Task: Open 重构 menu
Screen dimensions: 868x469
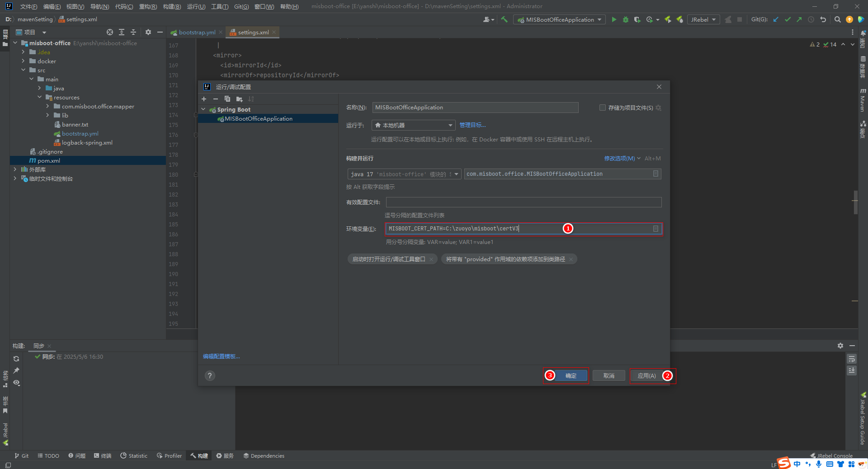Action: pos(148,6)
